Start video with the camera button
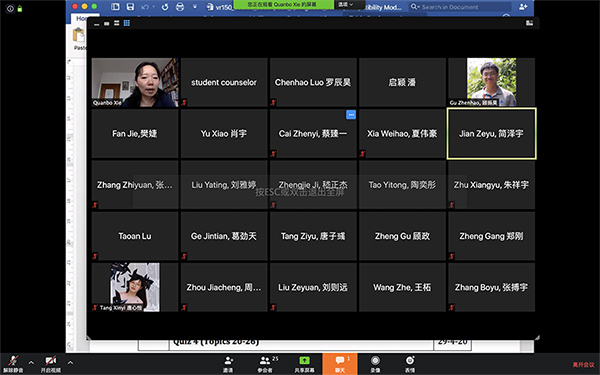The height and width of the screenshot is (375, 600). click(51, 364)
